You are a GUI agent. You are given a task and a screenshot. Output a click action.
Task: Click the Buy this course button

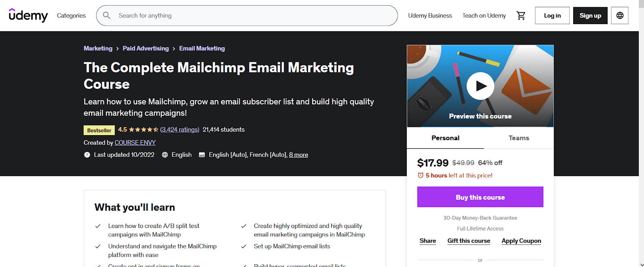click(480, 197)
